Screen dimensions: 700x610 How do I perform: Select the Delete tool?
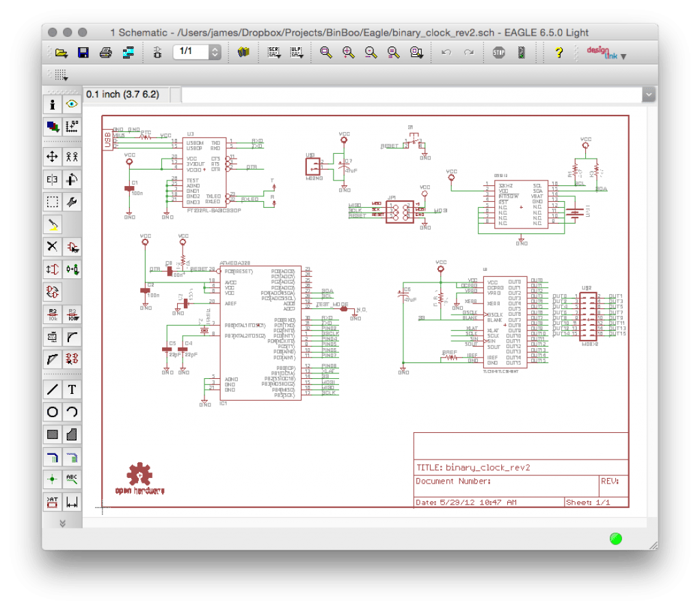(53, 246)
